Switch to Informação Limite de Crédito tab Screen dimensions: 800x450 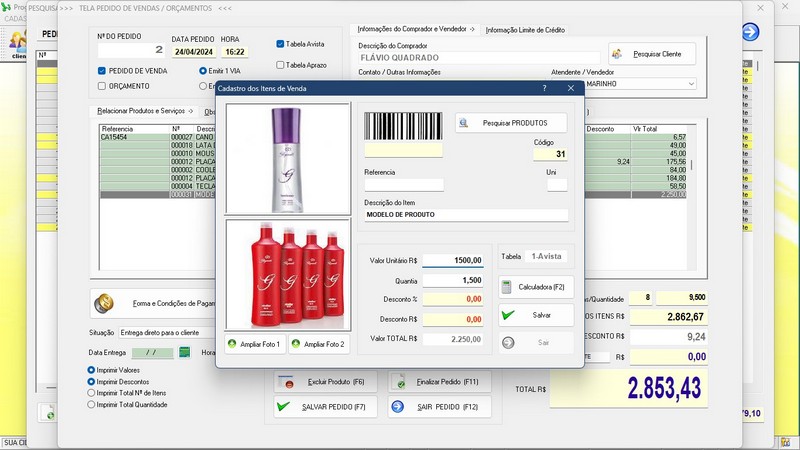tap(525, 30)
